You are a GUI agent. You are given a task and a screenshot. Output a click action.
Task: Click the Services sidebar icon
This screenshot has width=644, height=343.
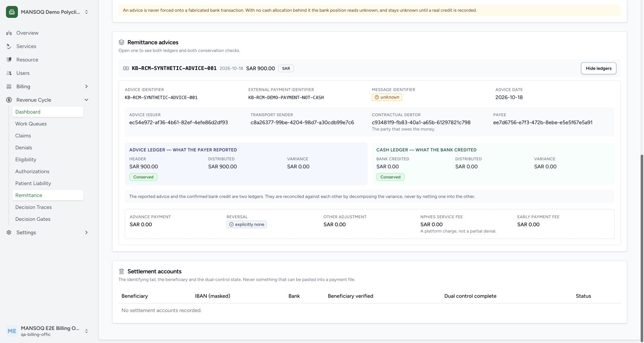(9, 46)
